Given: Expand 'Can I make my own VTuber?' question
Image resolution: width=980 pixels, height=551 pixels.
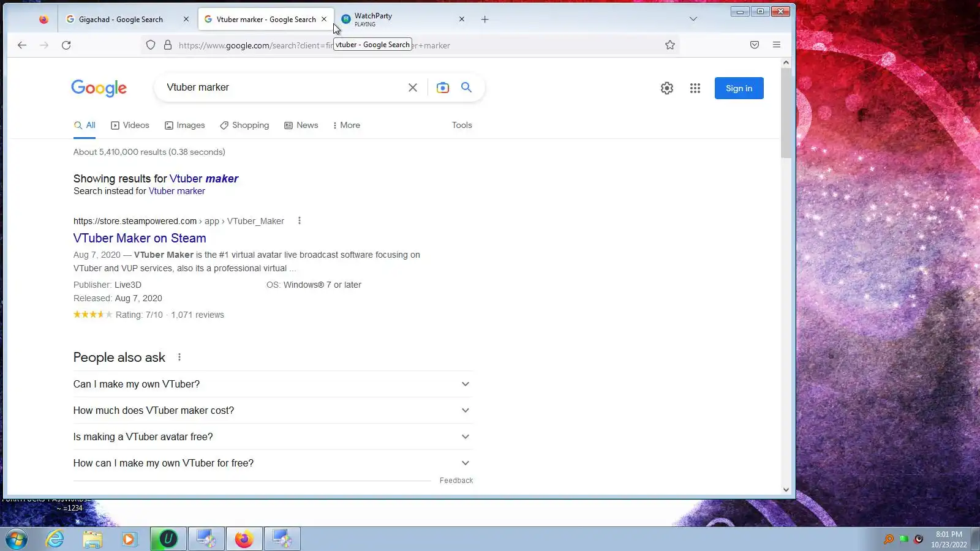Looking at the screenshot, I should (x=273, y=384).
